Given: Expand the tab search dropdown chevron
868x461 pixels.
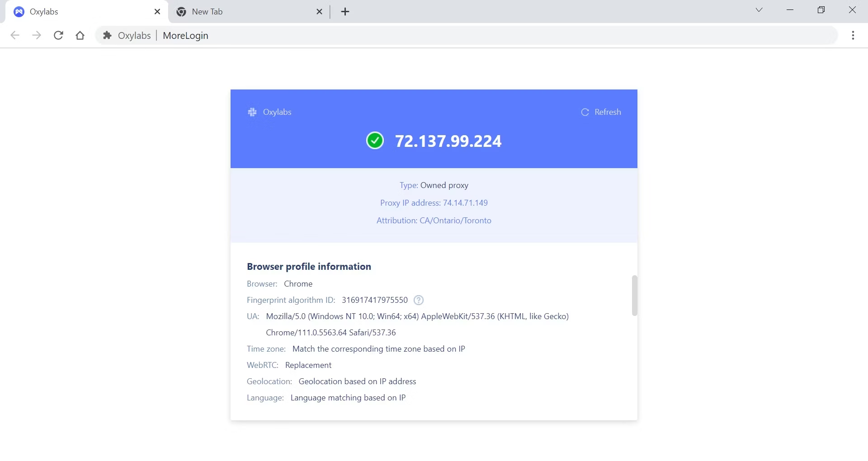Looking at the screenshot, I should pyautogui.click(x=759, y=10).
